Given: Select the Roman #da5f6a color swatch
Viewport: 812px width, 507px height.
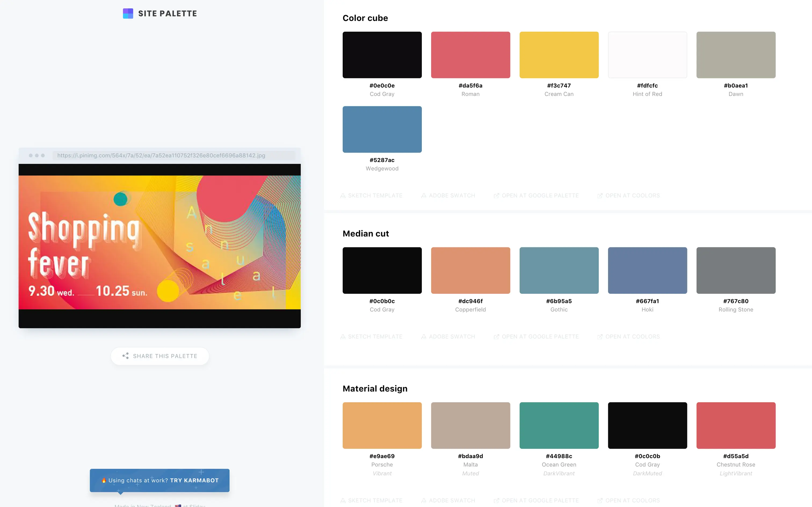Looking at the screenshot, I should [470, 55].
